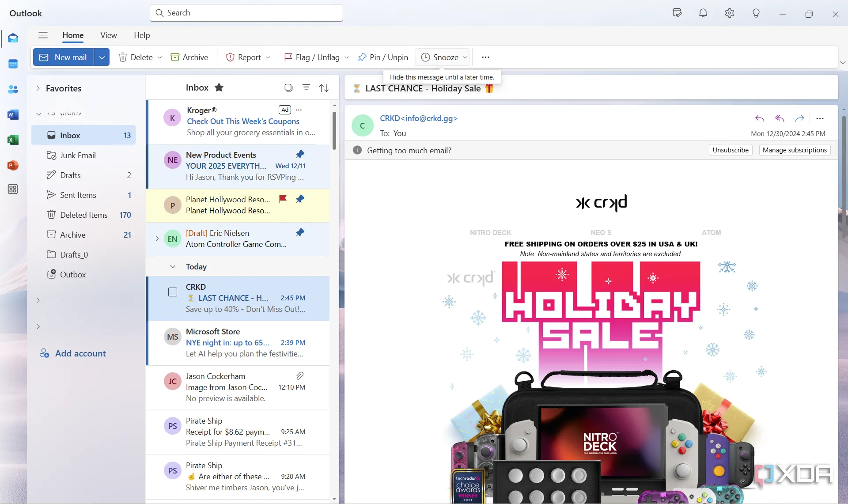Unpin the New Product Events email

(x=300, y=154)
